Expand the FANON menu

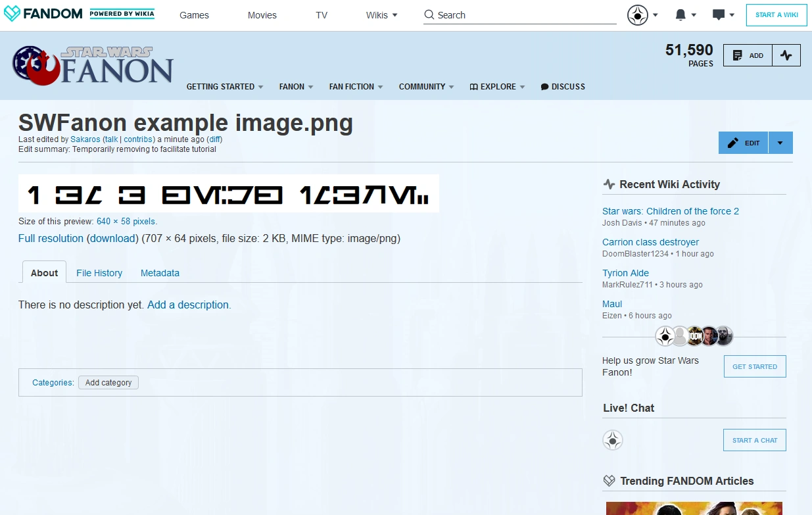pyautogui.click(x=296, y=86)
